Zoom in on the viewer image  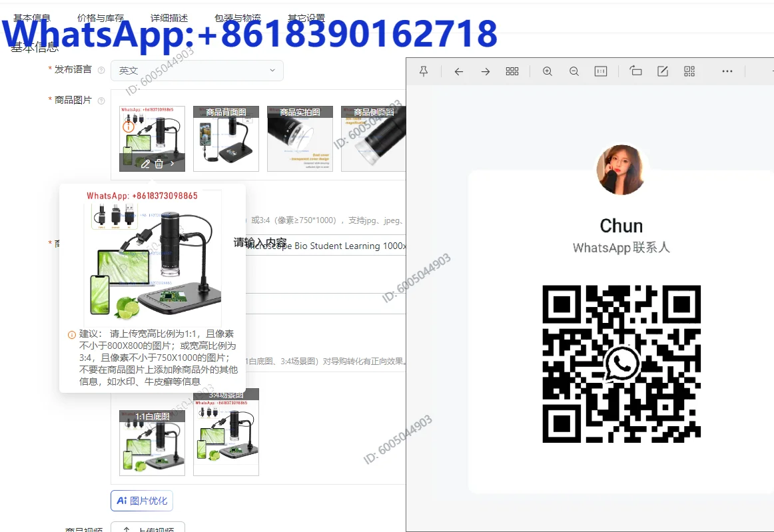tap(548, 71)
